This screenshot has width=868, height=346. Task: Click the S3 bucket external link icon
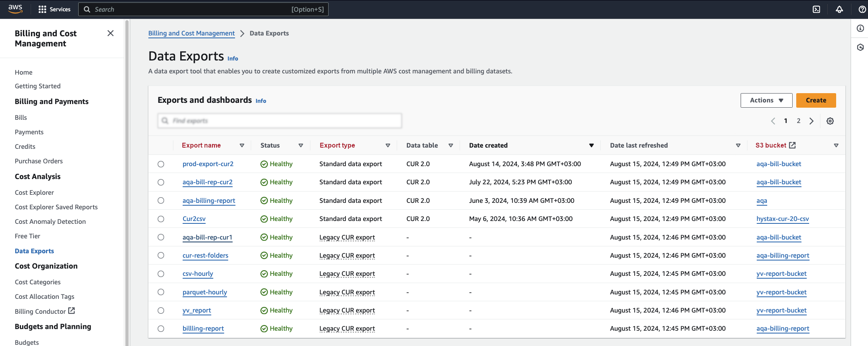click(x=792, y=145)
